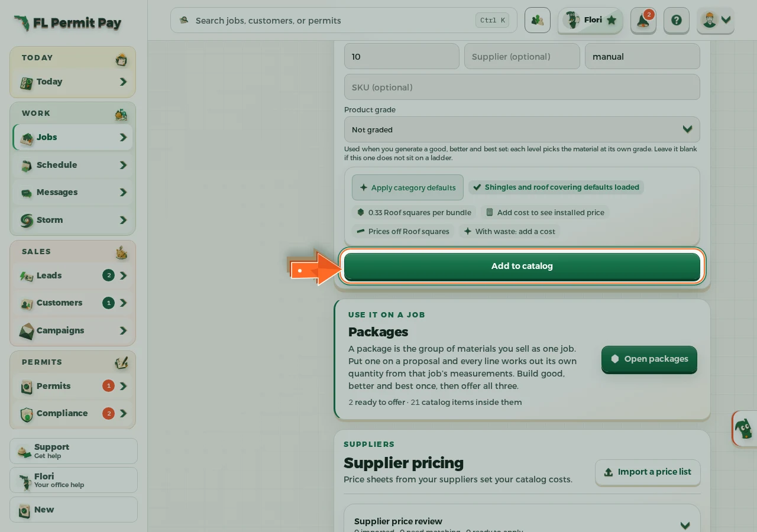
Task: Click the SKU (optional) field
Action: 522,87
